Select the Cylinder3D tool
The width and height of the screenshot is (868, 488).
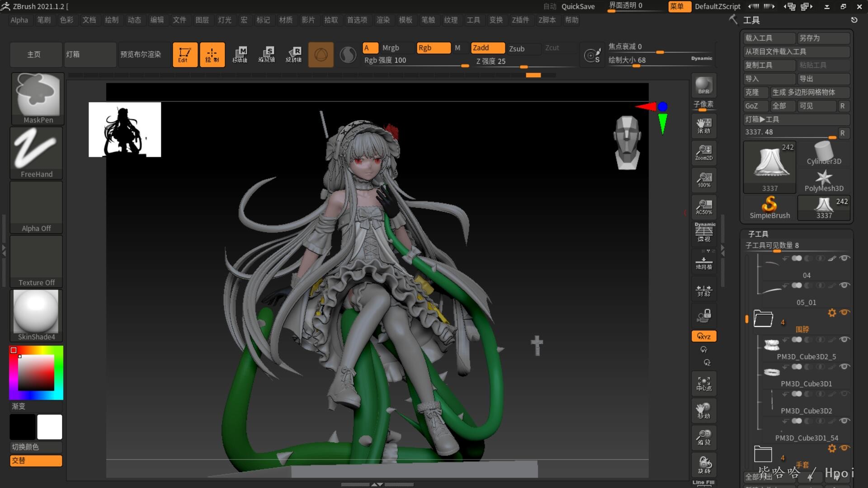tap(824, 153)
